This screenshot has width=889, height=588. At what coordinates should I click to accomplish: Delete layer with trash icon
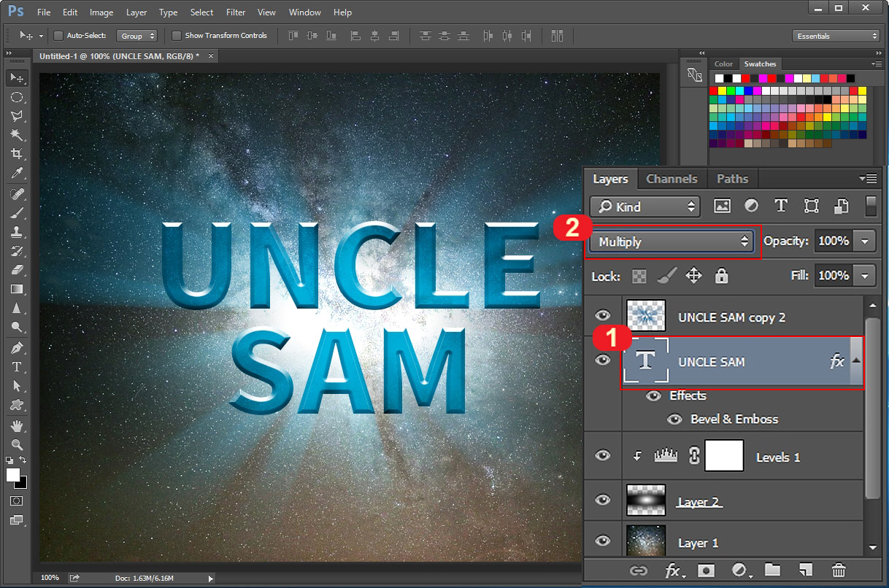point(839,570)
